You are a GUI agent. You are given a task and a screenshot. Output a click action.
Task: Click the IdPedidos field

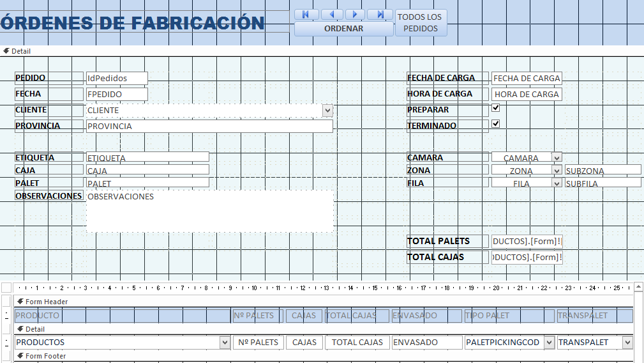coord(117,78)
